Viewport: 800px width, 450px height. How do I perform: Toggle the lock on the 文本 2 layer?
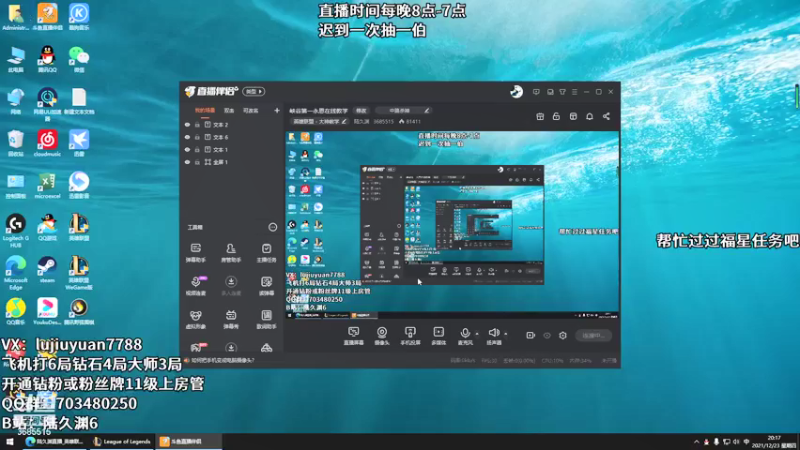pyautogui.click(x=197, y=124)
